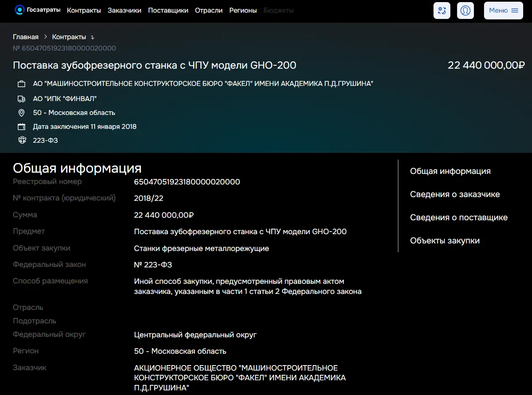Open Заказчик full name in table
Screen dimensions: 532x395
click(240, 378)
